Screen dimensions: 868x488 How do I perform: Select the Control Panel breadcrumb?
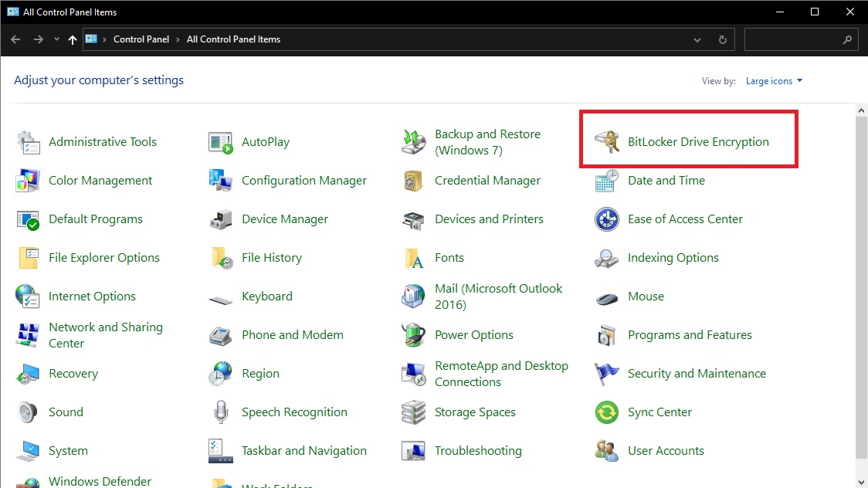(x=141, y=39)
